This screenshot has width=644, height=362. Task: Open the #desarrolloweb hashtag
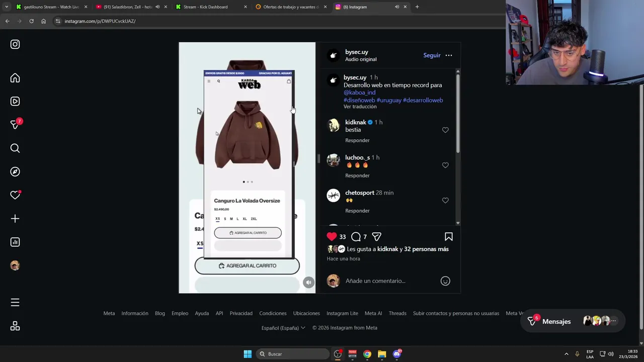[x=423, y=100]
